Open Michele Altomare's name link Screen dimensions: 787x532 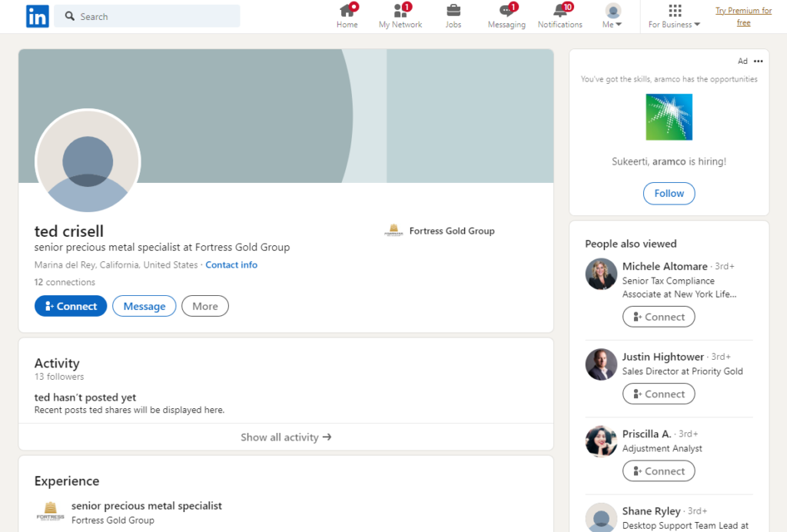click(x=665, y=267)
